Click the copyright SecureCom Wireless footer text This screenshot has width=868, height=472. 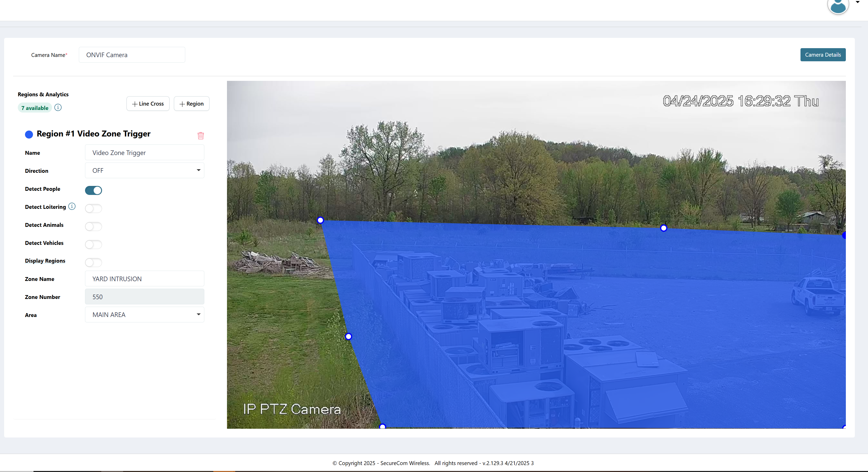point(433,463)
